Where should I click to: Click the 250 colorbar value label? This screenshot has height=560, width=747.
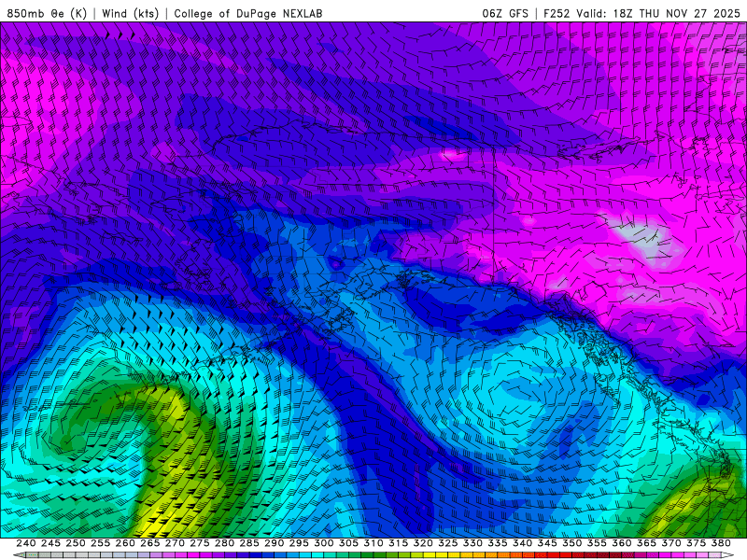pos(76,543)
